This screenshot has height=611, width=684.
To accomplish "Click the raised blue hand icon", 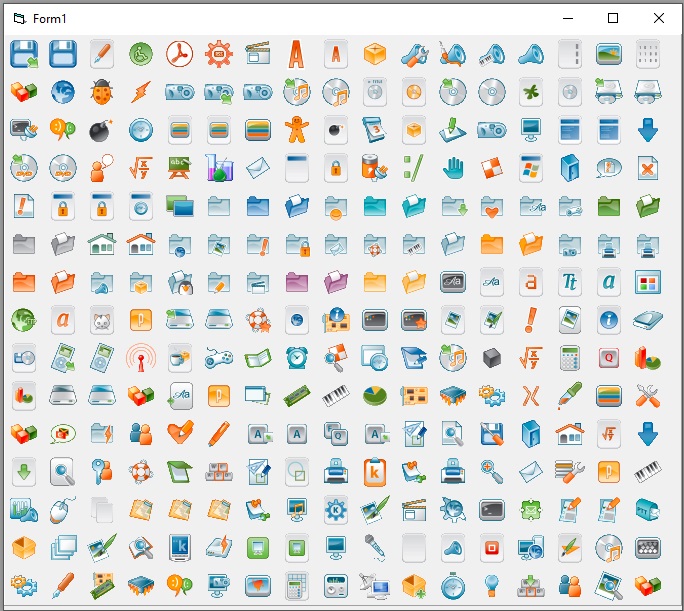I will [x=453, y=168].
